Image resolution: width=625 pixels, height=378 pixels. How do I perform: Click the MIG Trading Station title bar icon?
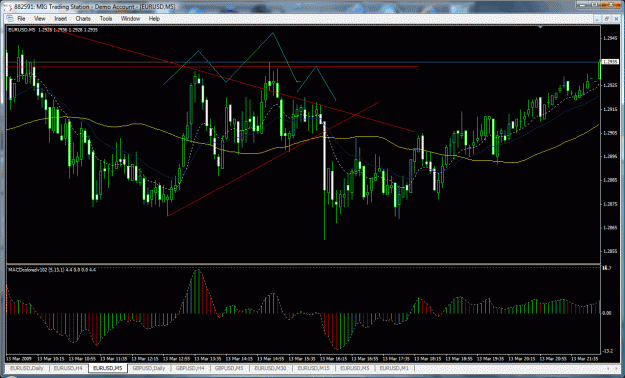[x=9, y=6]
